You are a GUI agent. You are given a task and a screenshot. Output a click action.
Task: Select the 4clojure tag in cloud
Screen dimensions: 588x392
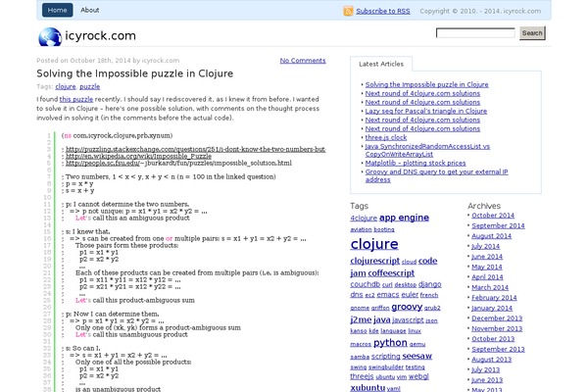click(364, 218)
